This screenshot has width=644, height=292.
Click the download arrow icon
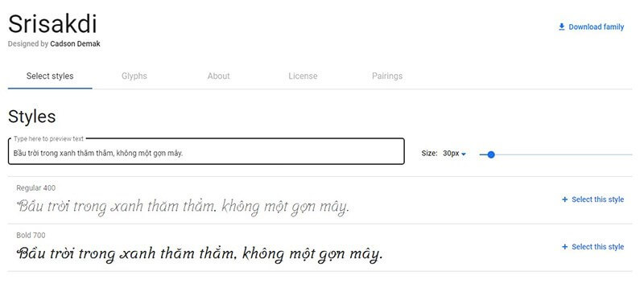561,27
